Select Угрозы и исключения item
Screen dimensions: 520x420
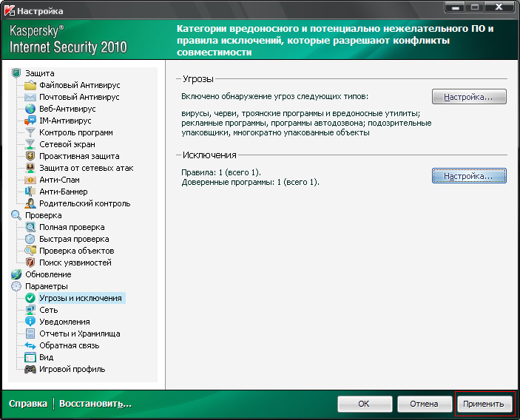tap(81, 298)
